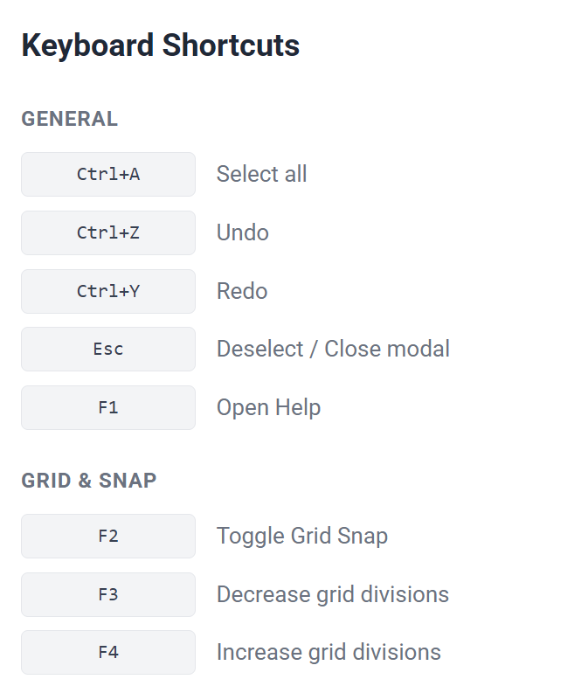Click the F3 key badge
This screenshot has height=700, width=588.
tap(108, 594)
